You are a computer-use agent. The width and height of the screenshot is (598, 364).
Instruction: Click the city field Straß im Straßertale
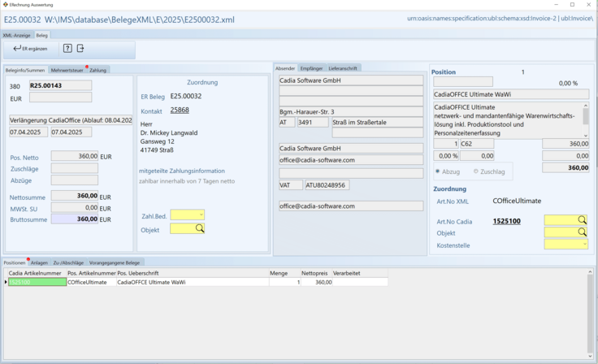[x=378, y=122]
